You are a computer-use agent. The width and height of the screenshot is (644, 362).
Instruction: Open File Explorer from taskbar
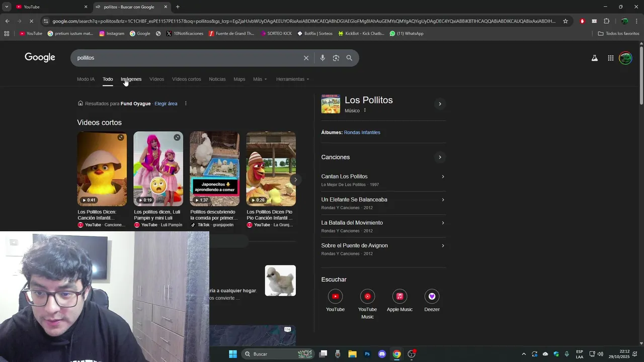coord(352,354)
